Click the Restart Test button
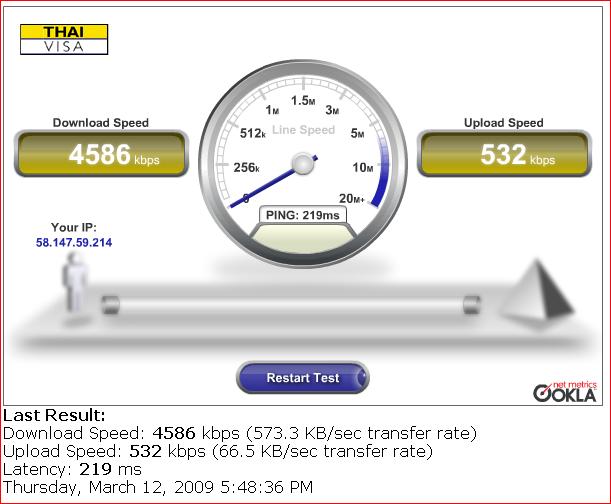 302,377
